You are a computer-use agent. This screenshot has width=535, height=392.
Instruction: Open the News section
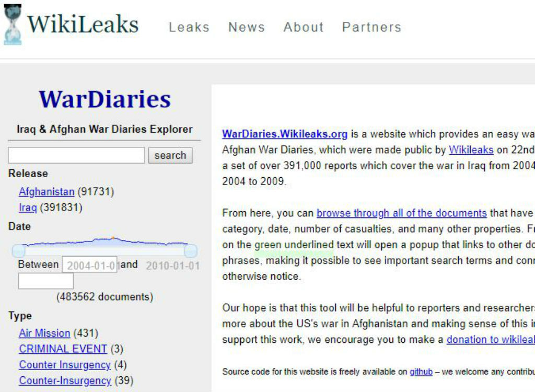[x=247, y=27]
